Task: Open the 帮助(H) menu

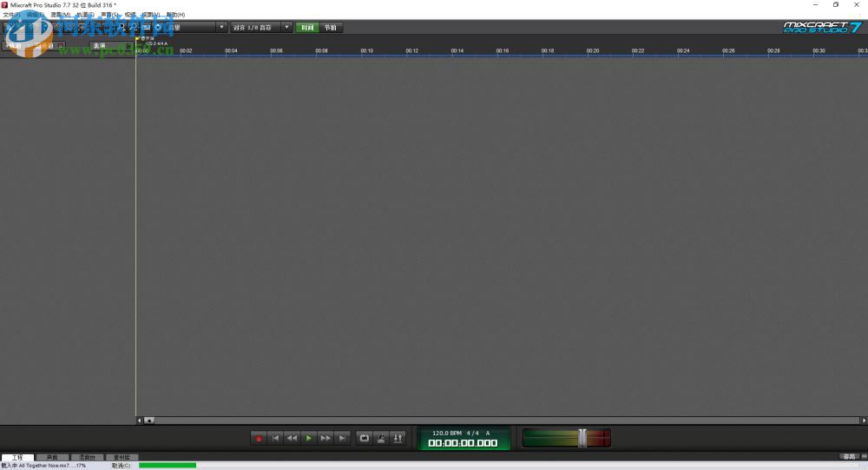Action: 175,15
